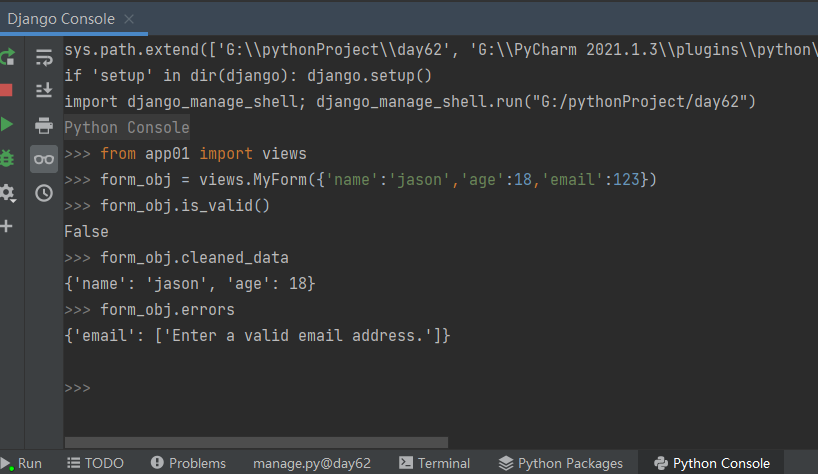
Task: Open the console settings gear dropdown
Action: click(x=7, y=192)
